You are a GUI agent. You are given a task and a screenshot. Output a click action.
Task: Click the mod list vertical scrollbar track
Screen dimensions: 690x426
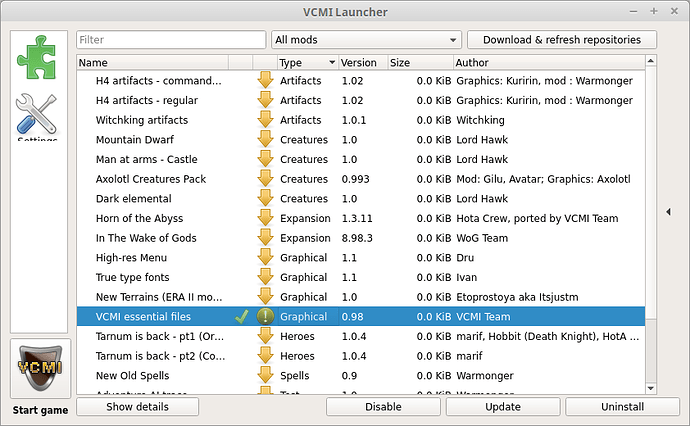click(651, 350)
